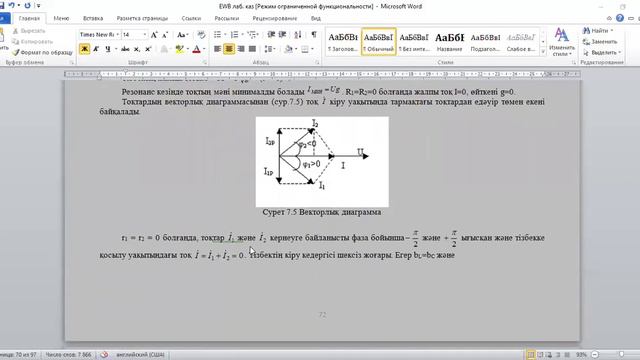640x360 pixels.
Task: Click Sort (A-Z) icon
Action: (x=298, y=35)
